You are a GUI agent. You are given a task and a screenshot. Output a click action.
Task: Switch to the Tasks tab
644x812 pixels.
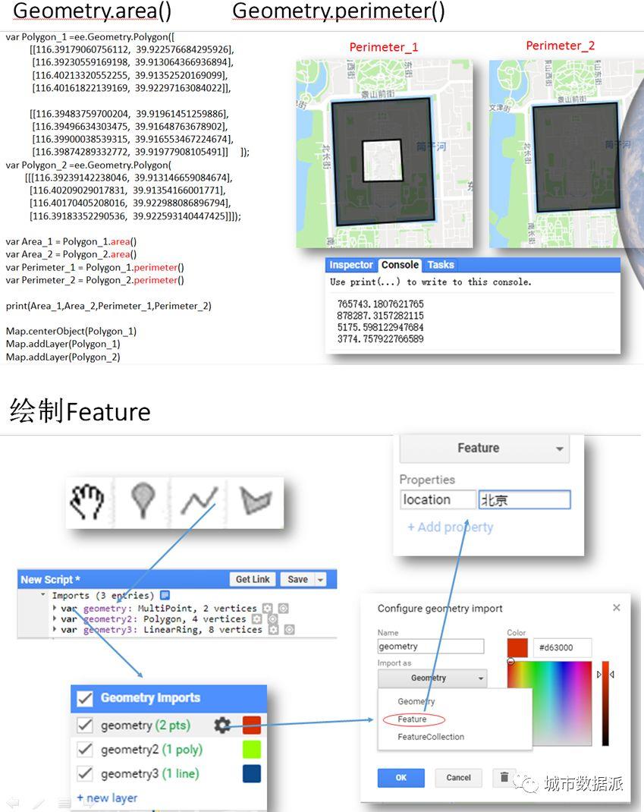click(441, 265)
